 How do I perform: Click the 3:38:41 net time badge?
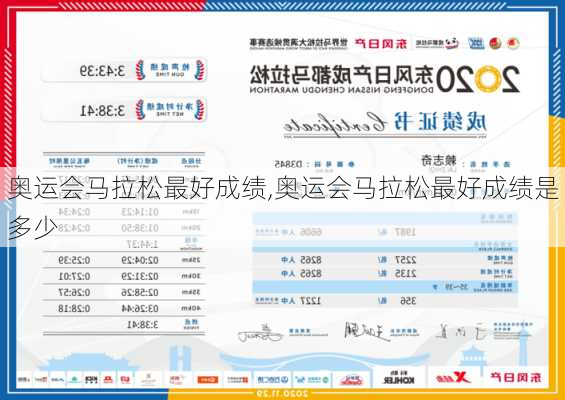pyautogui.click(x=124, y=110)
